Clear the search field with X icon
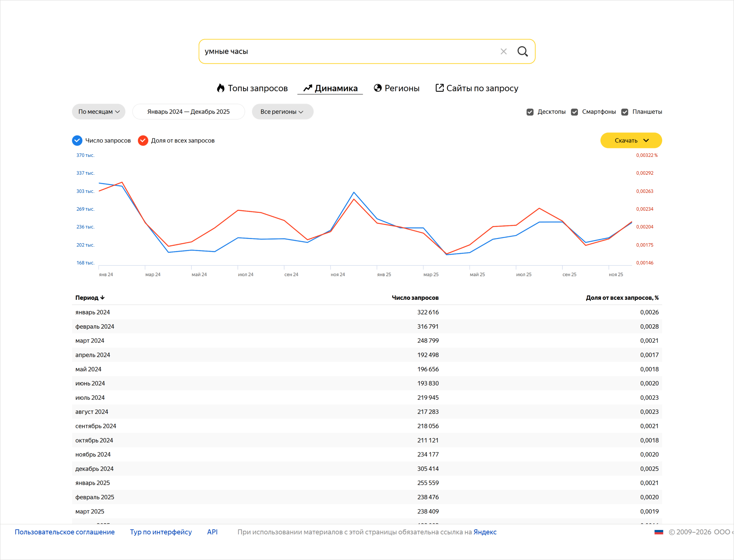 (504, 51)
